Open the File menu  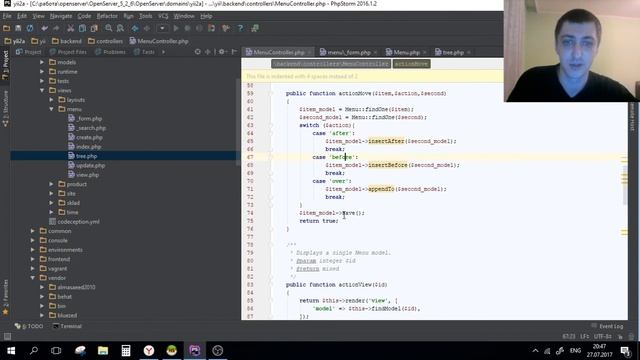click(7, 16)
